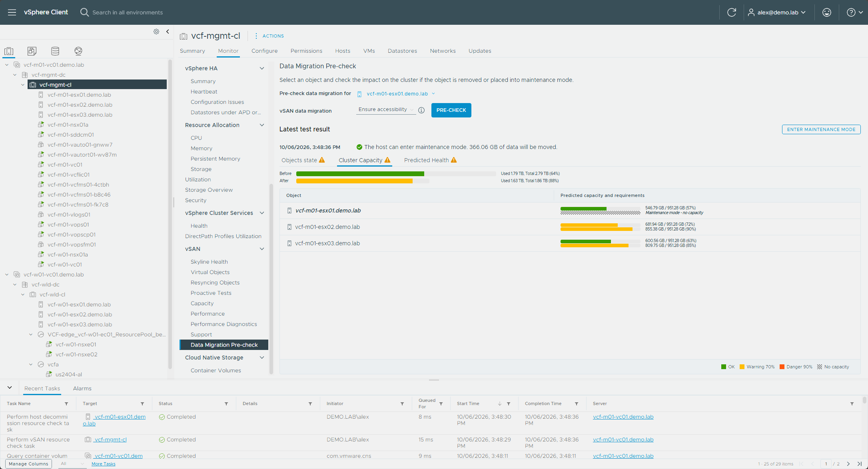Open the feedback smiley icon
The image size is (868, 469).
(827, 12)
